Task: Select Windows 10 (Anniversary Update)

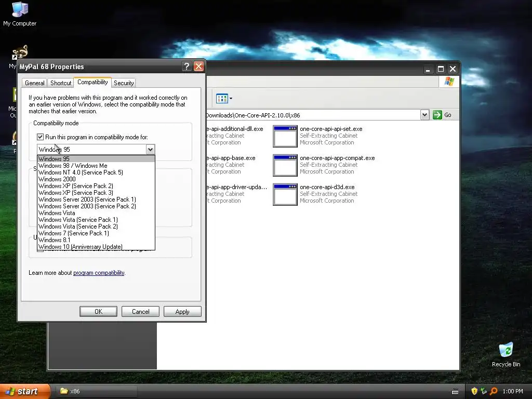Action: 96,247
